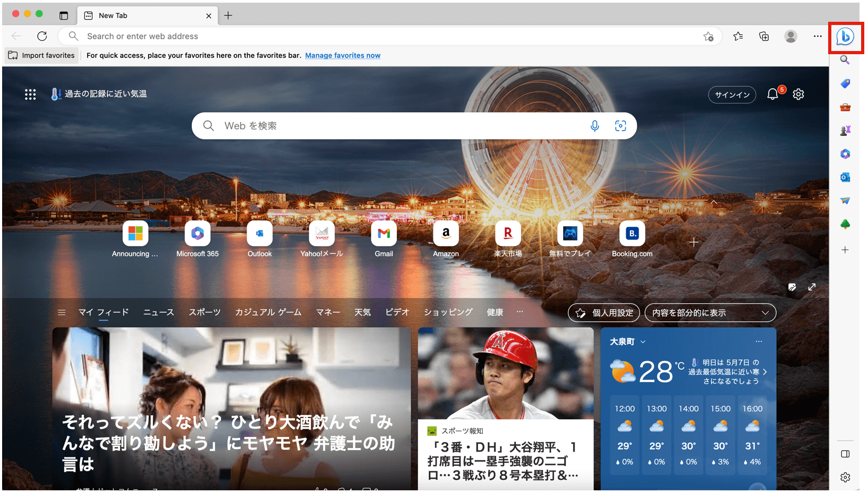868x493 pixels.
Task: Reload the page with the refresh button
Action: click(x=42, y=36)
